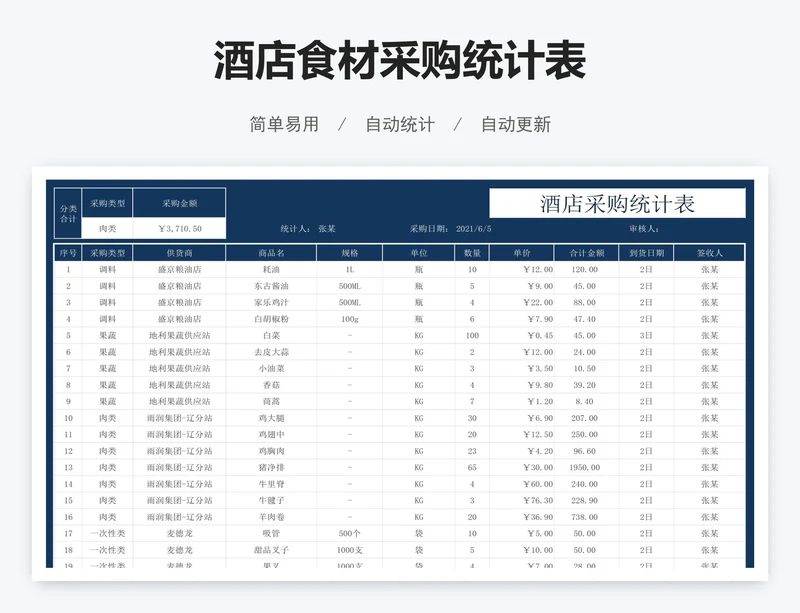This screenshot has height=613, width=800.
Task: Click the 白胡椒粉 product cell
Action: coord(271,319)
